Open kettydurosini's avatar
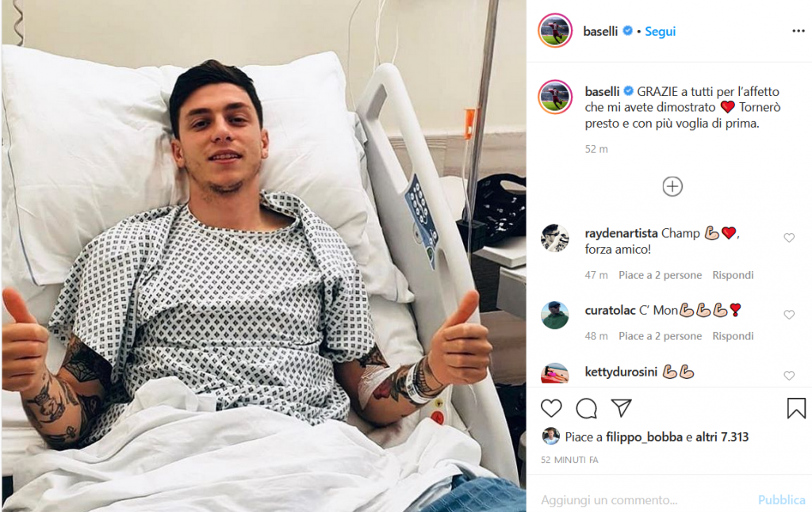This screenshot has height=512, width=812. coord(554,373)
